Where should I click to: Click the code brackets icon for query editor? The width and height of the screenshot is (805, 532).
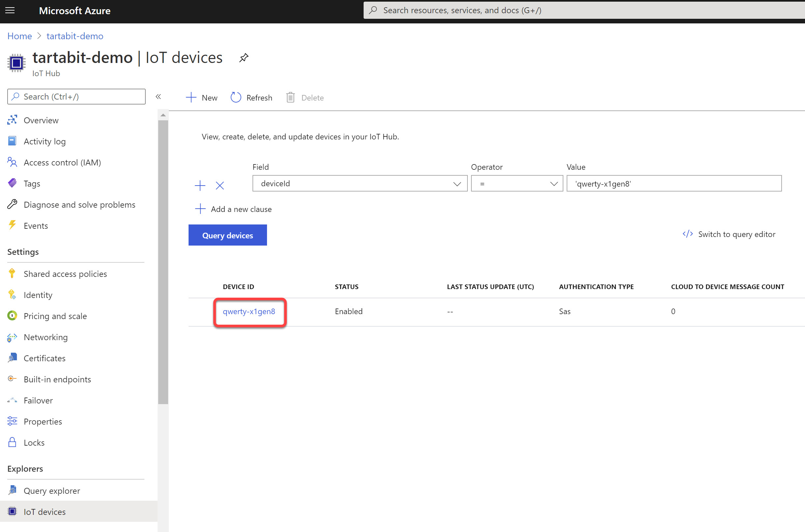(x=688, y=234)
